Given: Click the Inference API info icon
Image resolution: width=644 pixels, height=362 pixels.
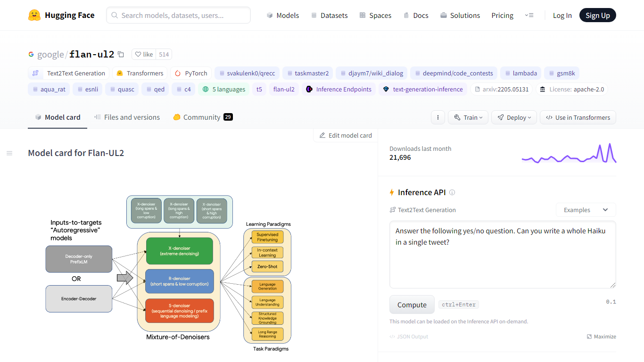Looking at the screenshot, I should tap(452, 192).
